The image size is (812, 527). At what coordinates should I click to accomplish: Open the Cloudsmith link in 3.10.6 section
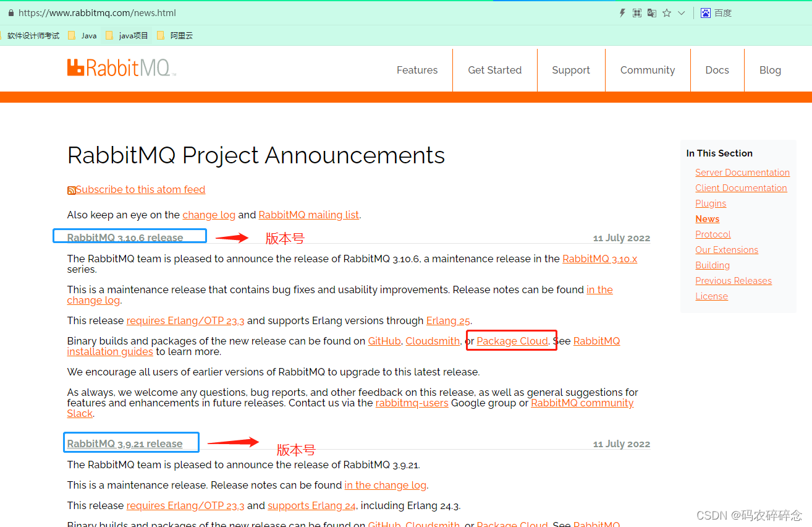[433, 341]
